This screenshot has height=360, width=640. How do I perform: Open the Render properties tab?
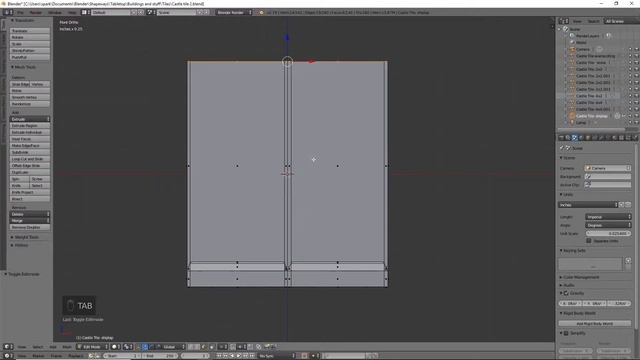(x=561, y=138)
